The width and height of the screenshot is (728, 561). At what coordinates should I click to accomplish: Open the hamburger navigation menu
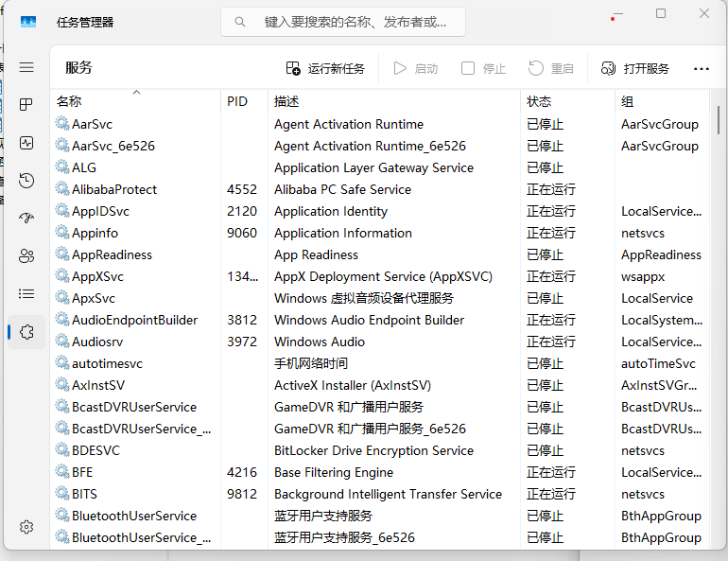pos(26,67)
